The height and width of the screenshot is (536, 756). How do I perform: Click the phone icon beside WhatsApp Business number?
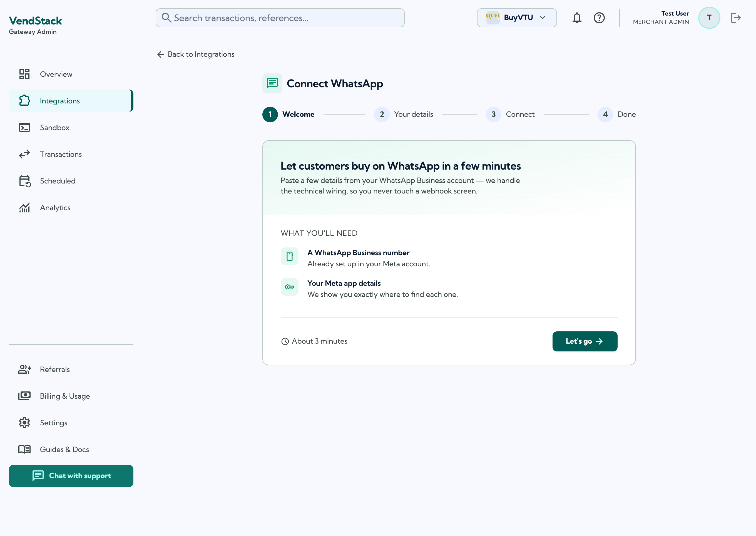tap(289, 256)
